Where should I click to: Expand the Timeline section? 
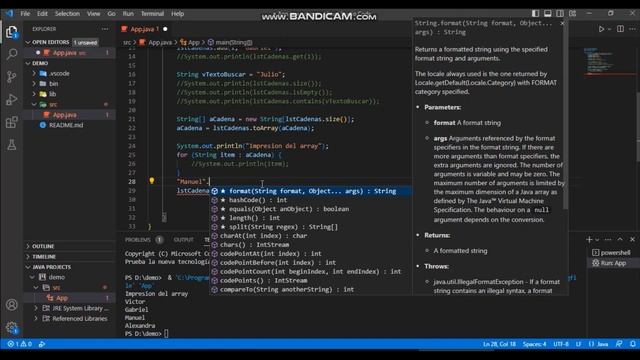[x=28, y=257]
